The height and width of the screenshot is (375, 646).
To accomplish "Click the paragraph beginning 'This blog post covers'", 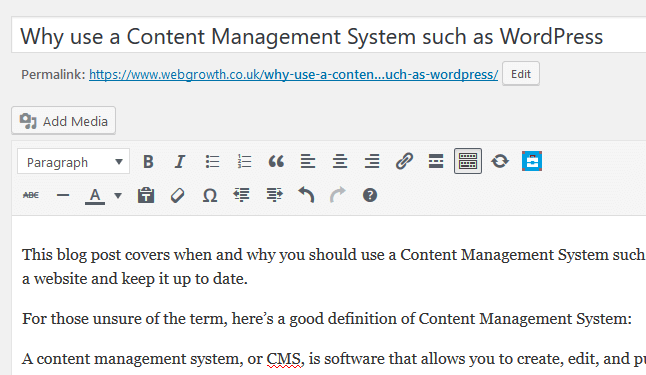I will point(334,267).
